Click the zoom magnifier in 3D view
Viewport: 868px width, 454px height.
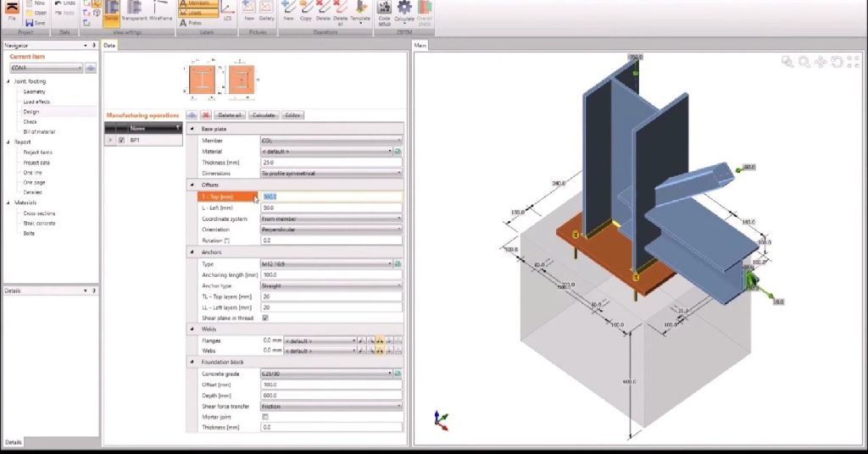(x=804, y=62)
